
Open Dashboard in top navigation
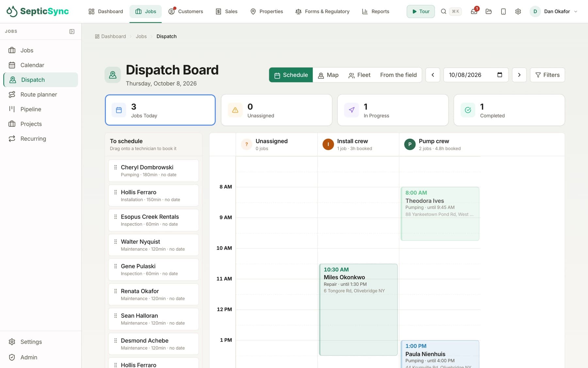(106, 11)
